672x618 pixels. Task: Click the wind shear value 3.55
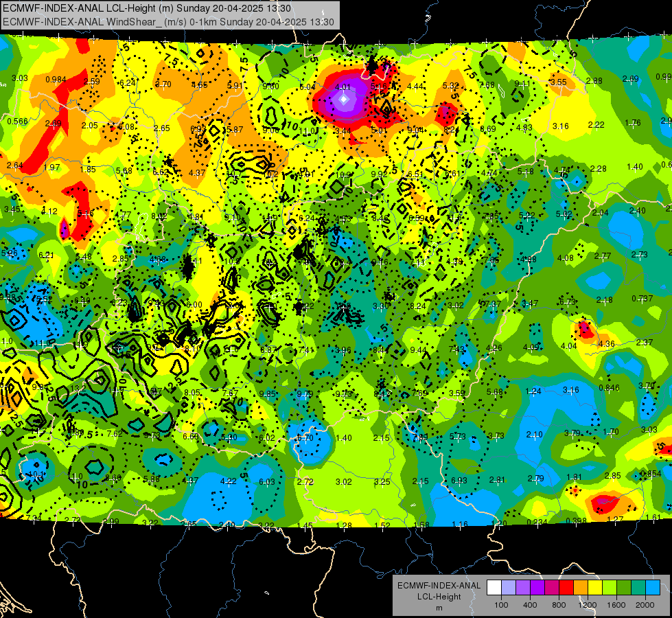click(559, 82)
